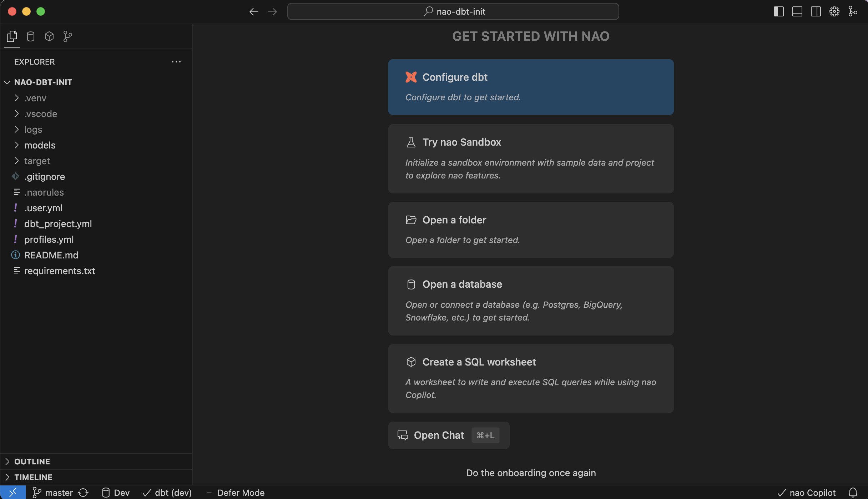Click the remote window icon in status bar
This screenshot has width=868, height=499.
click(13, 493)
